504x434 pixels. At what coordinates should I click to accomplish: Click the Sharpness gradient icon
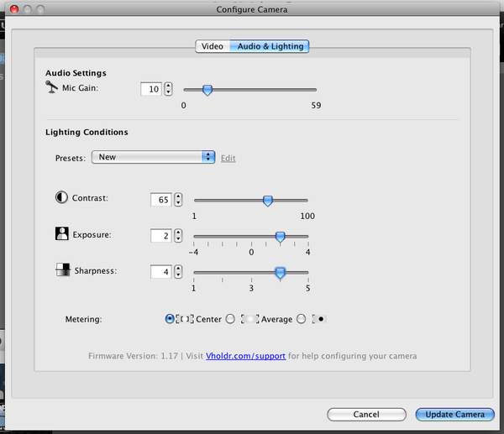63,269
